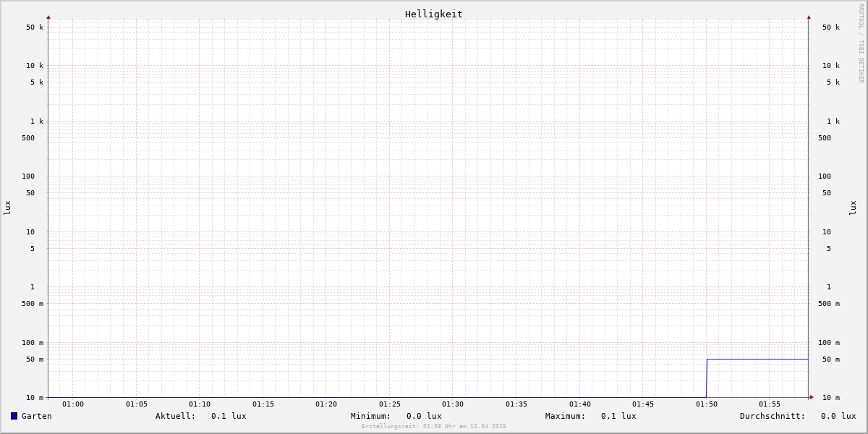This screenshot has height=434, width=868.
Task: Click the blue line's horizontal plateau
Action: coord(757,359)
